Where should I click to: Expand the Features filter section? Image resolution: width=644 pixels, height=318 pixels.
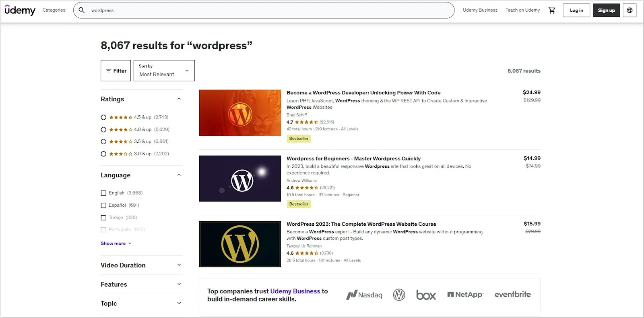tap(179, 284)
